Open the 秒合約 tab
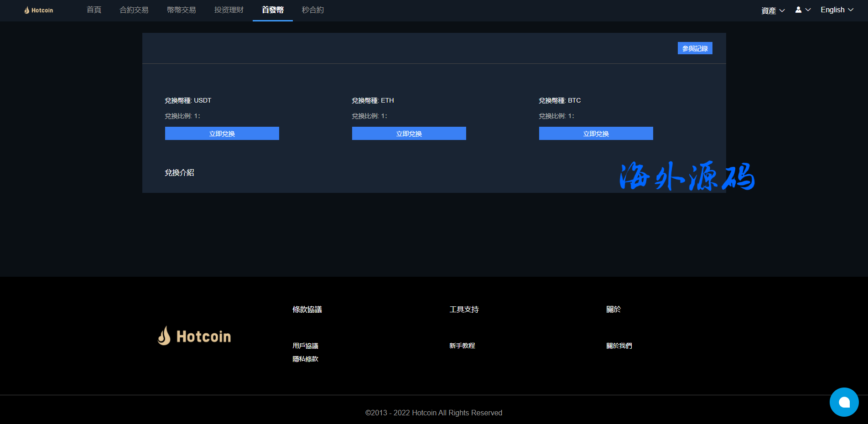 click(x=313, y=10)
